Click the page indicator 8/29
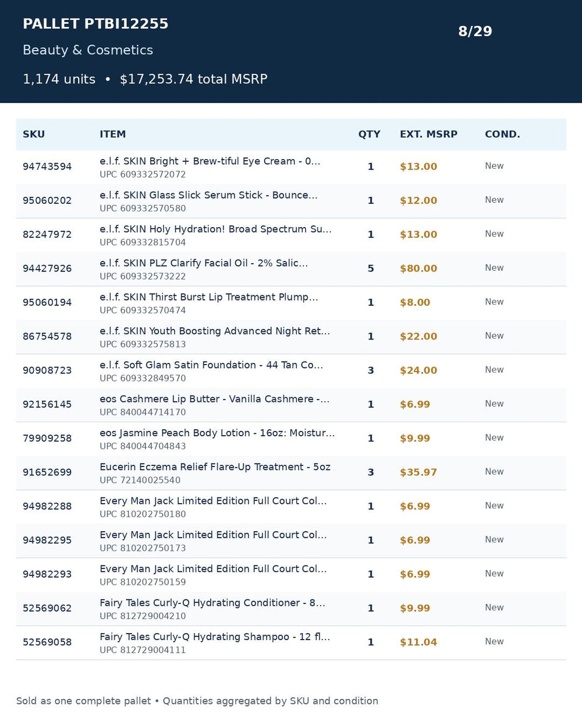 (x=475, y=31)
